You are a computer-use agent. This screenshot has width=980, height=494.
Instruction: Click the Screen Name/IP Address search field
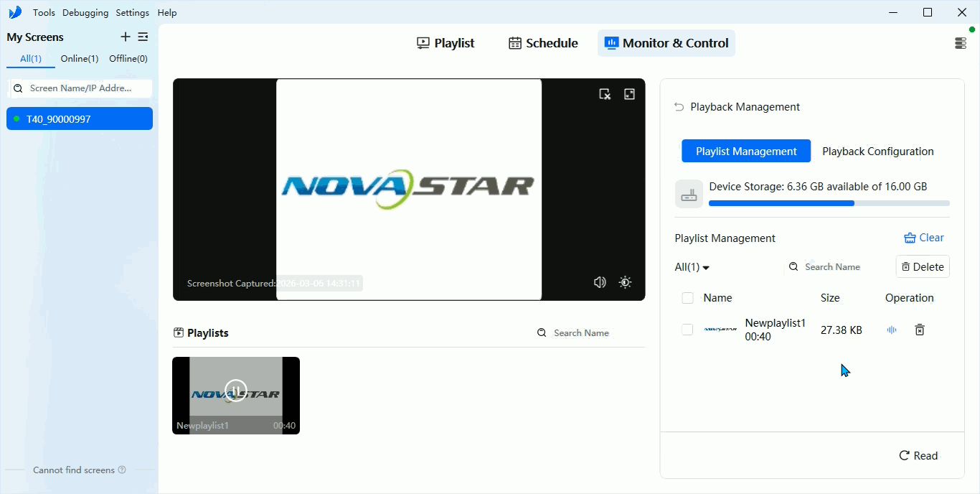coord(80,88)
